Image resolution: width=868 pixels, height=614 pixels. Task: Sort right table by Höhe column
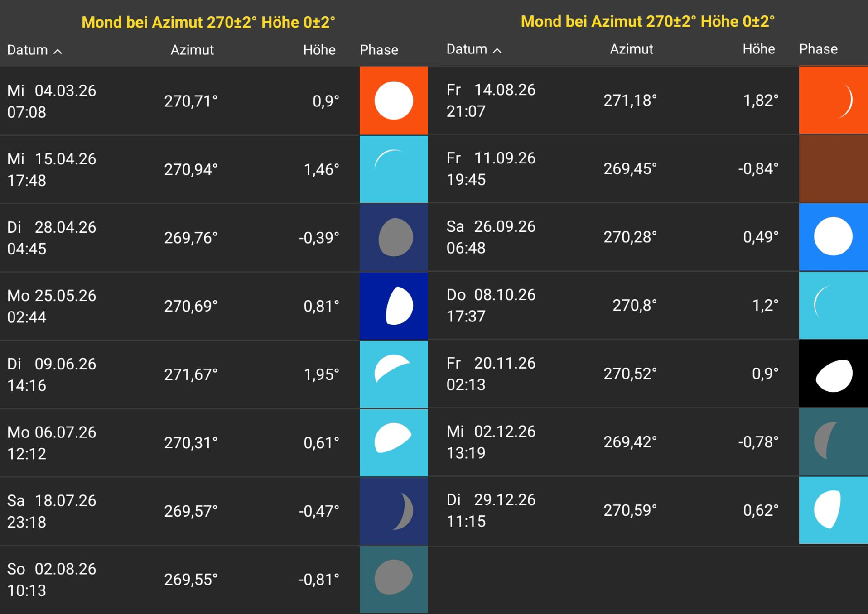pos(758,49)
